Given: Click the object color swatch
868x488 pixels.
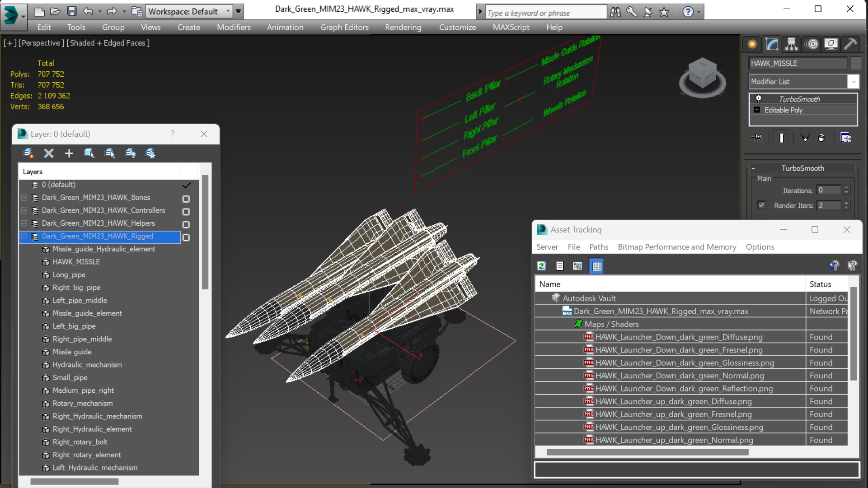Looking at the screenshot, I should [x=855, y=63].
